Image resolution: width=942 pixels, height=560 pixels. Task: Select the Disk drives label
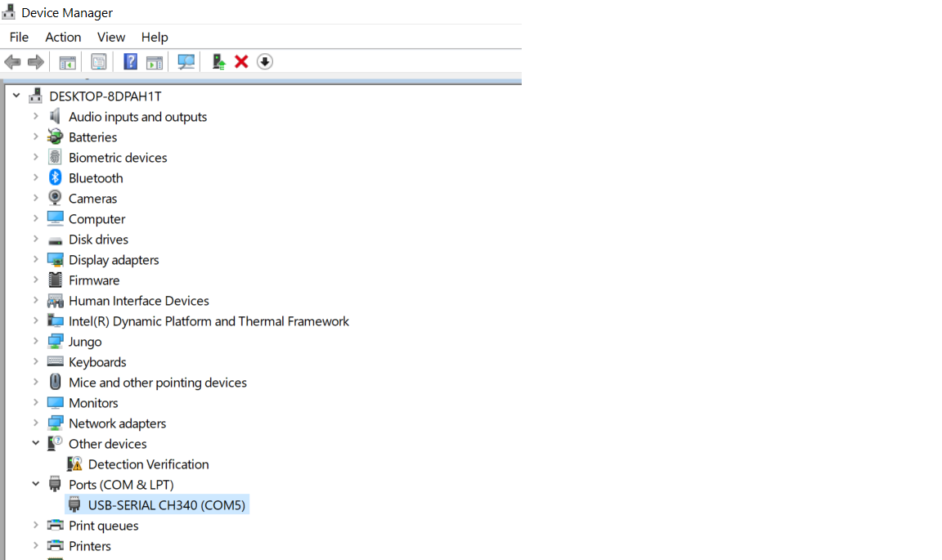coord(98,240)
